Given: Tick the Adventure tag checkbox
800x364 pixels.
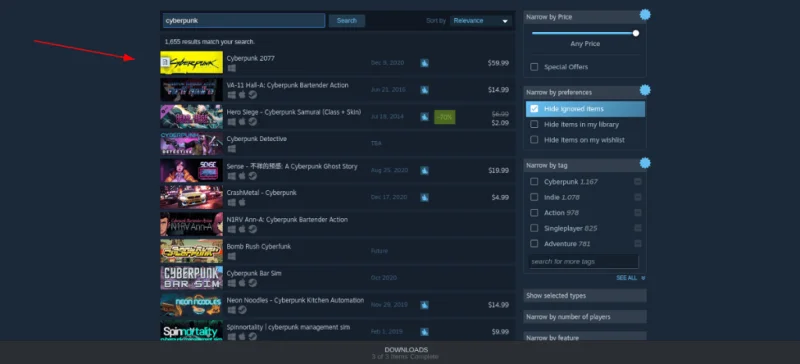Looking at the screenshot, I should (534, 244).
